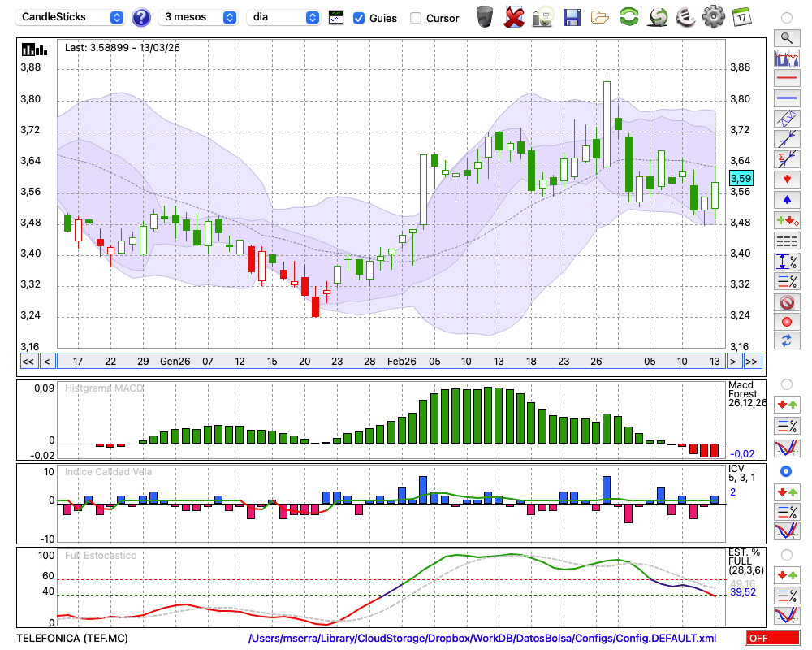Open the Config.DEFAULT.xml file path link
Image resolution: width=812 pixels, height=650 pixels.
click(482, 639)
